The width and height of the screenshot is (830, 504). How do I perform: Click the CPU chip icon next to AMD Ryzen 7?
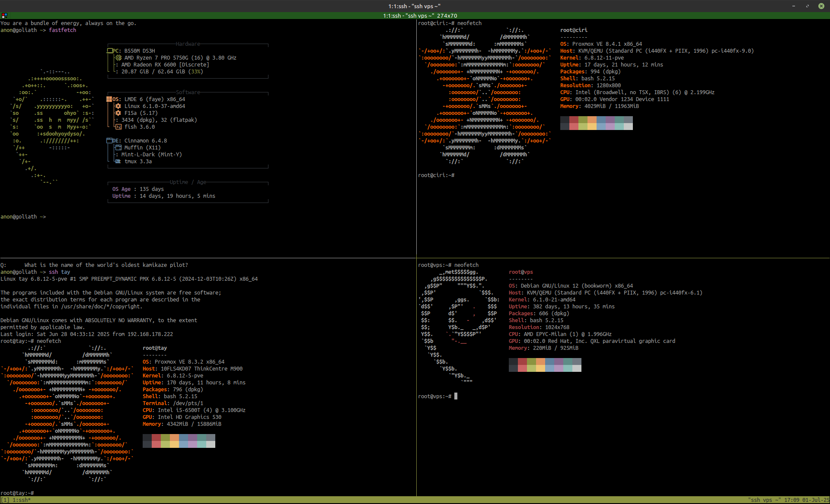(x=118, y=58)
